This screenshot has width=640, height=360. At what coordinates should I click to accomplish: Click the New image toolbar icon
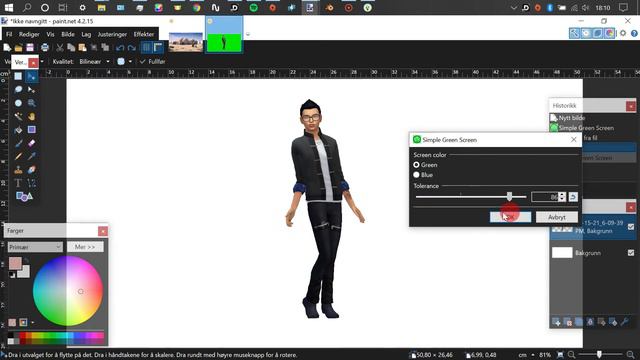click(x=7, y=48)
